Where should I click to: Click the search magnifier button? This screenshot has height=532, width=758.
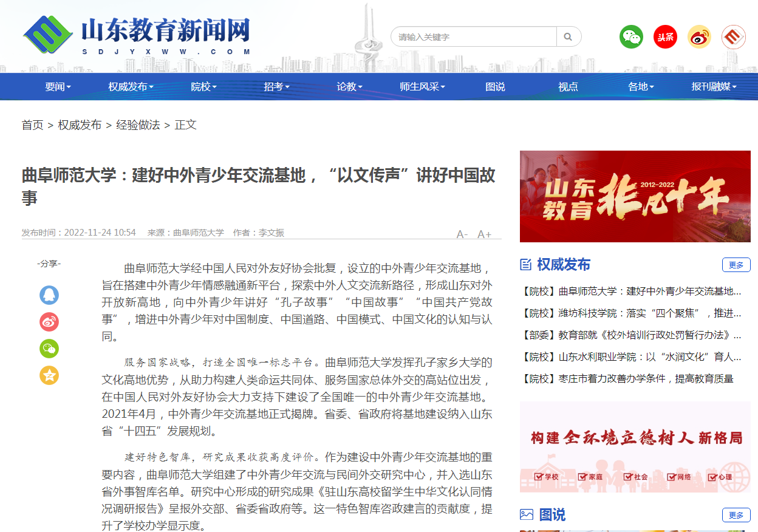click(x=568, y=37)
